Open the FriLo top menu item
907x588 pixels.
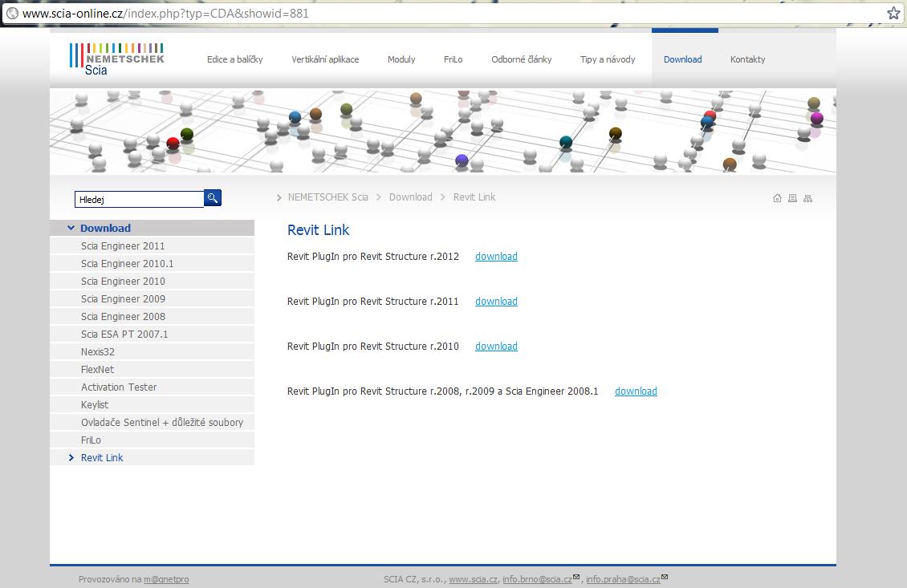[x=453, y=59]
